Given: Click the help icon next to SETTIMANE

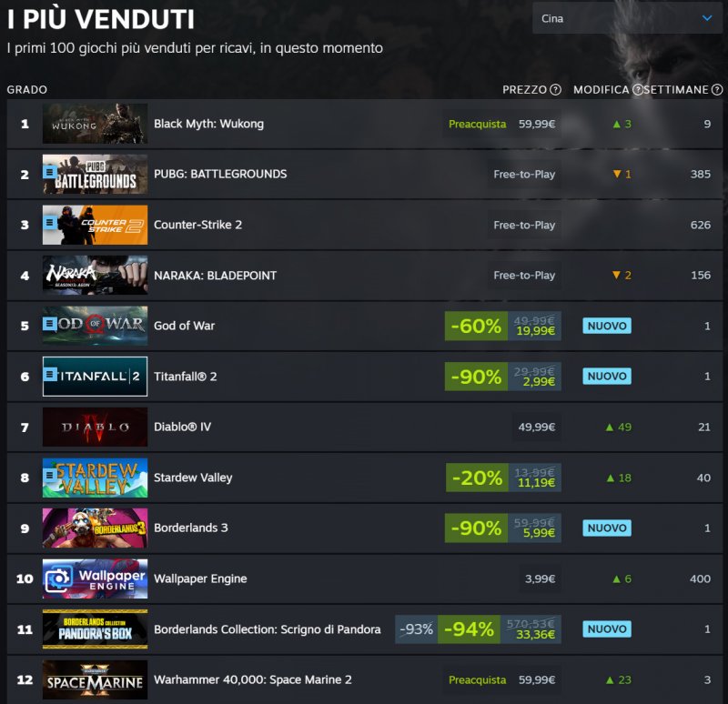Looking at the screenshot, I should 717,89.
